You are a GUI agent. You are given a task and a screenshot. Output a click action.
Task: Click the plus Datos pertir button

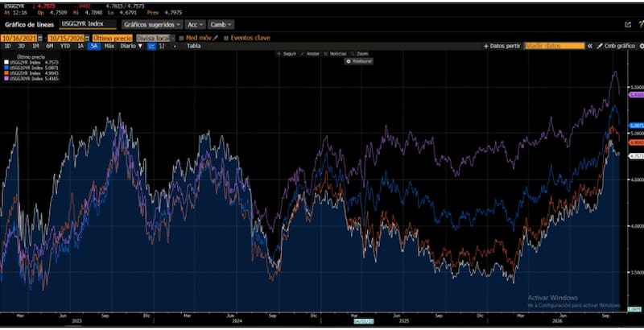[502, 46]
